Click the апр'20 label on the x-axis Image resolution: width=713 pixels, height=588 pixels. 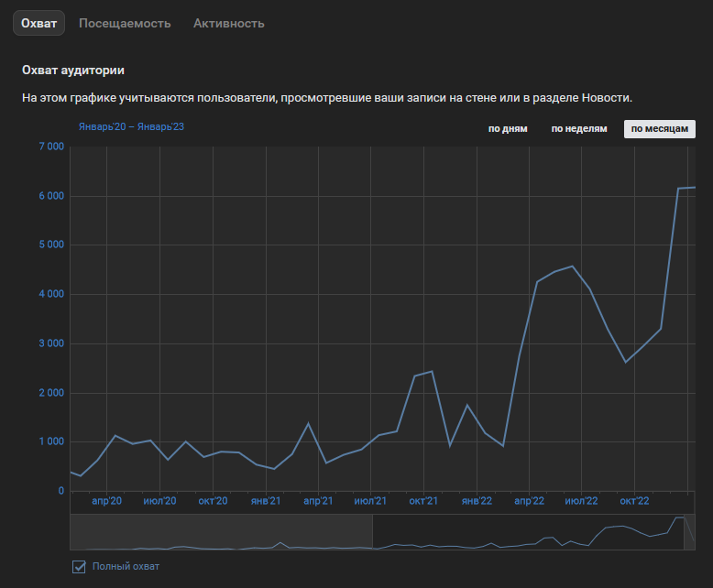coord(107,501)
